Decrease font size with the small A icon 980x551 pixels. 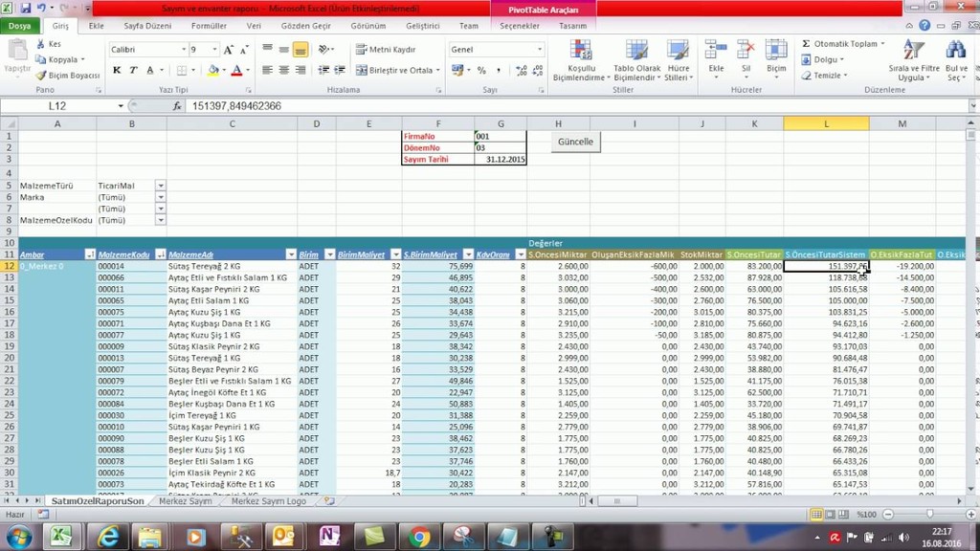tap(244, 50)
